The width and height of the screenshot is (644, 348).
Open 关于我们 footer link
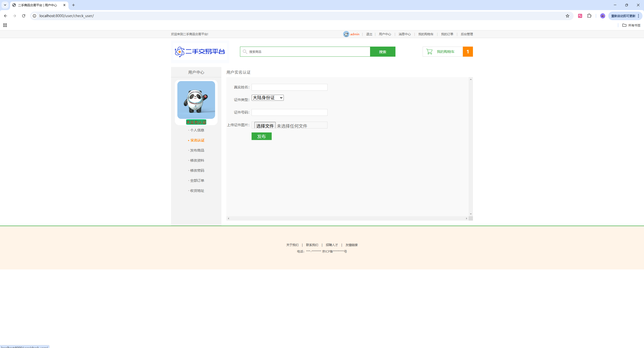click(x=292, y=245)
